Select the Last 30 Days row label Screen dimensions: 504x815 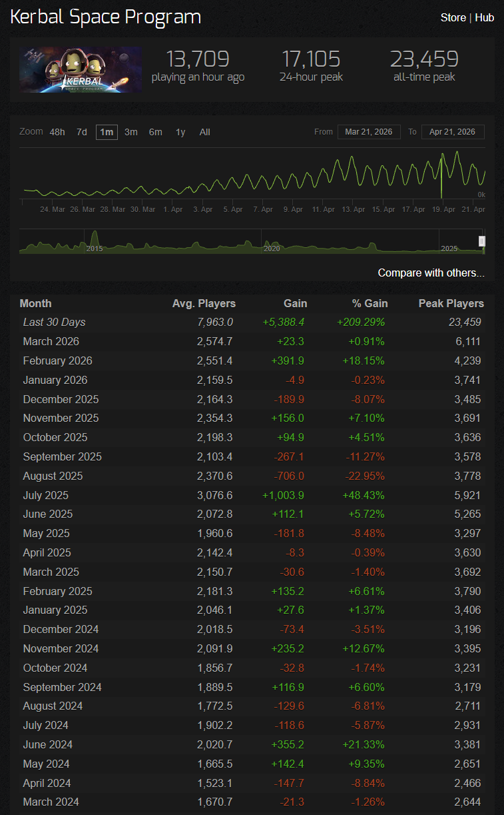(x=55, y=323)
